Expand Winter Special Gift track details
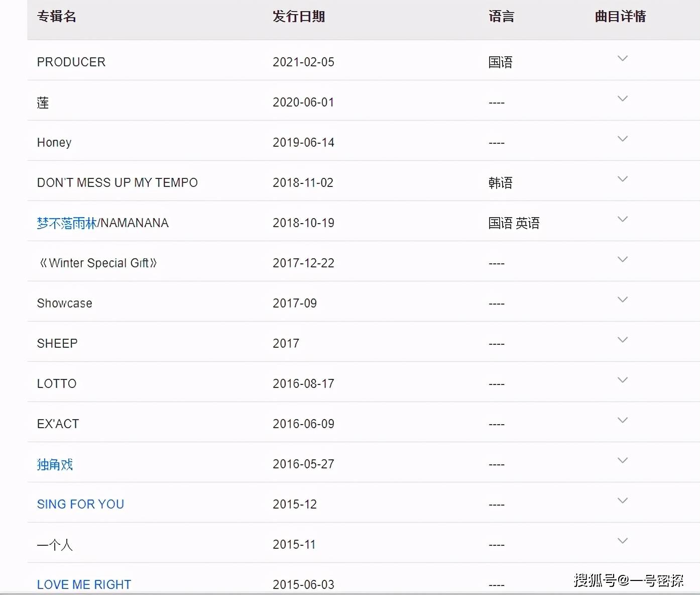Viewport: 700px width, 595px height. pyautogui.click(x=623, y=259)
